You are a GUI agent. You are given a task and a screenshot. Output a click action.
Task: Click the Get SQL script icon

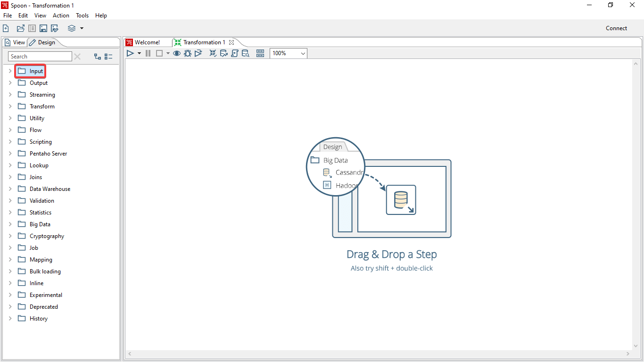click(x=235, y=53)
